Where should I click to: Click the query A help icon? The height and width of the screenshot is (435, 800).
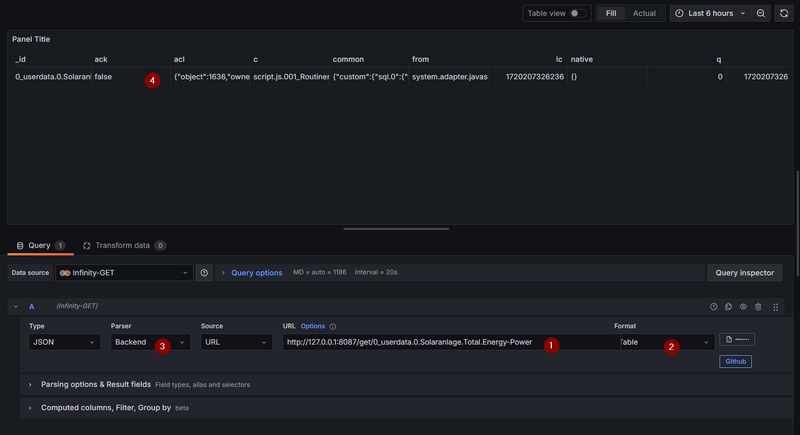point(714,306)
